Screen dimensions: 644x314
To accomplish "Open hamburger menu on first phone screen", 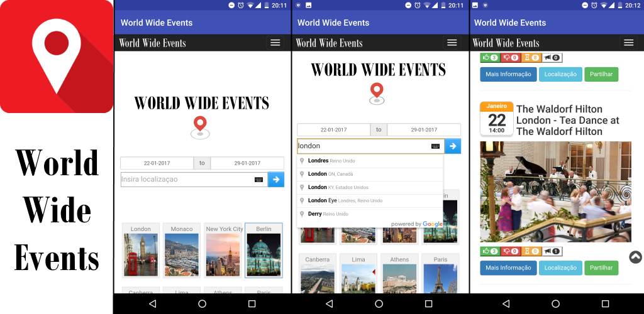I will click(275, 43).
